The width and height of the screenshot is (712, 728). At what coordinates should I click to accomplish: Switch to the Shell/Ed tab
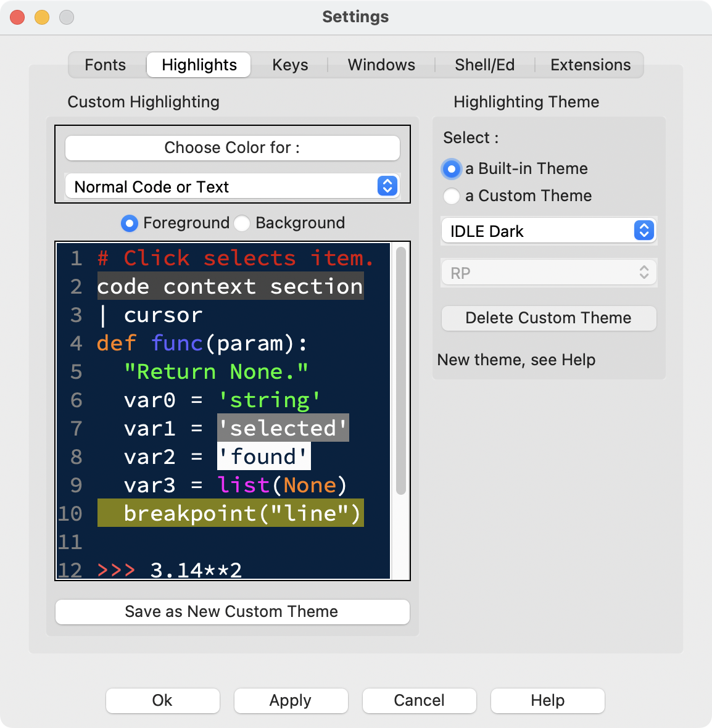point(484,65)
